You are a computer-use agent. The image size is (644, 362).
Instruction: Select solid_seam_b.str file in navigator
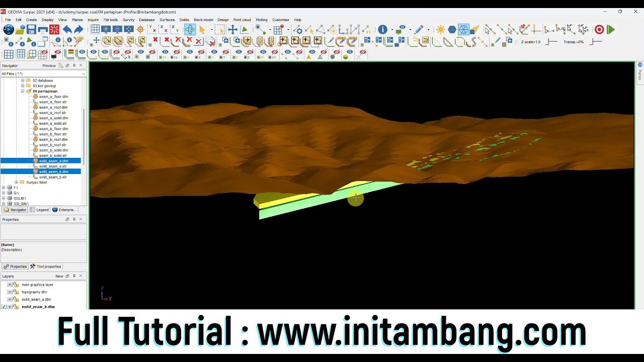click(x=53, y=177)
